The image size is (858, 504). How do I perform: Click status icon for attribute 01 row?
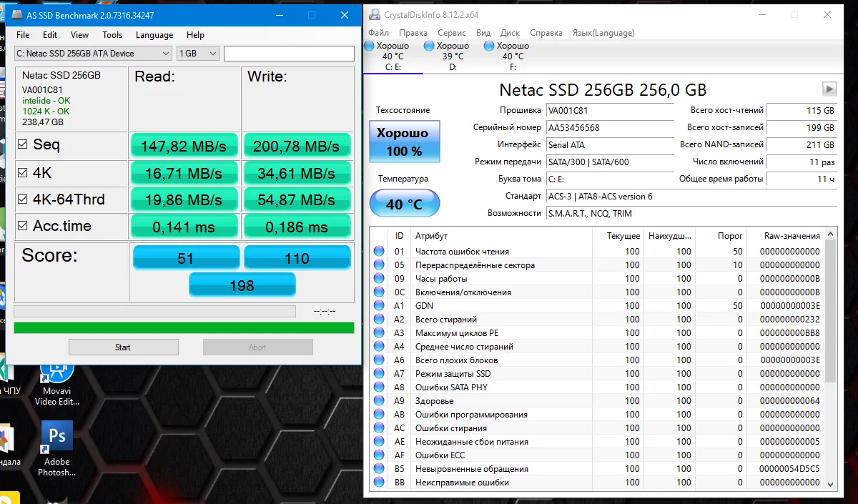pyautogui.click(x=379, y=251)
